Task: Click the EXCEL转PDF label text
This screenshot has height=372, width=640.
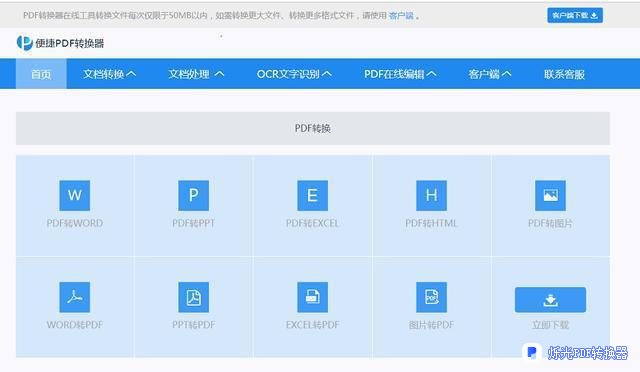Action: tap(313, 325)
